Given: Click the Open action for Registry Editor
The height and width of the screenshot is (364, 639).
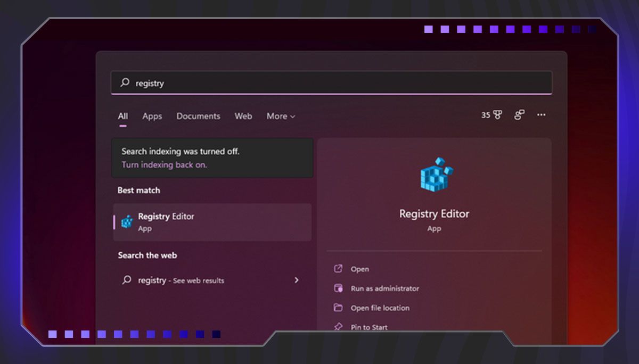Looking at the screenshot, I should point(360,269).
